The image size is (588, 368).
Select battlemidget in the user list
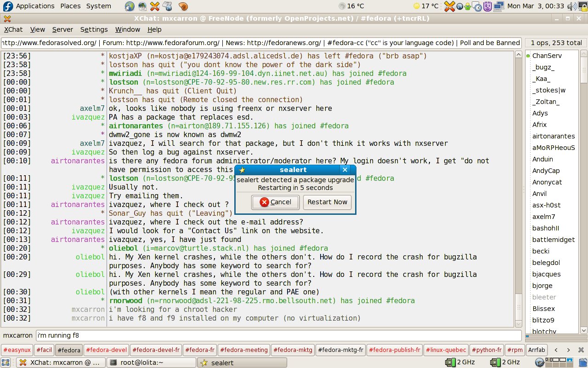553,240
